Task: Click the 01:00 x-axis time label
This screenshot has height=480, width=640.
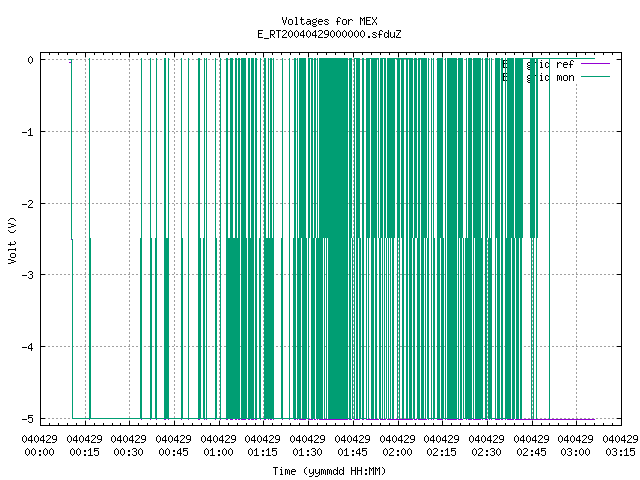Action: pyautogui.click(x=218, y=452)
